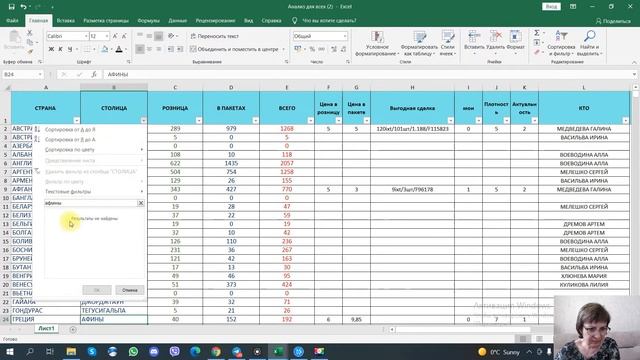Open Стили ячеек (cell styles)
This screenshot has height=360, width=640.
(448, 43)
